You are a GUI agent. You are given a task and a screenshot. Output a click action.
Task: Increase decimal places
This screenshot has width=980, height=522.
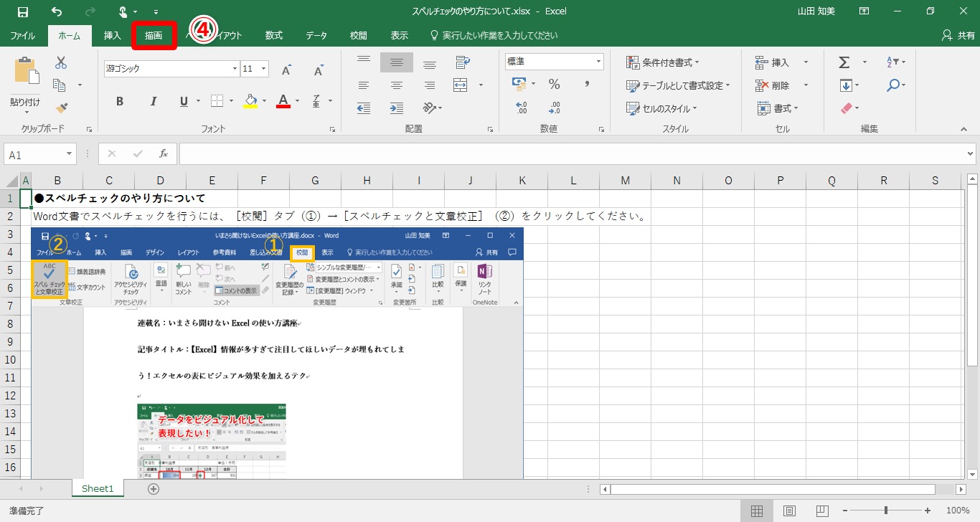point(522,108)
